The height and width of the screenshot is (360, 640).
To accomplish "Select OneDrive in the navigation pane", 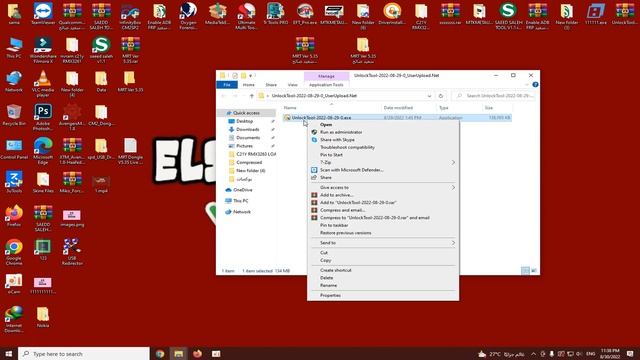I will tap(242, 190).
